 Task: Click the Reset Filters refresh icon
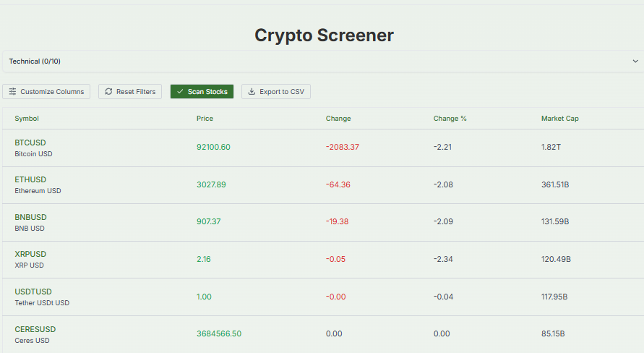[x=108, y=91]
